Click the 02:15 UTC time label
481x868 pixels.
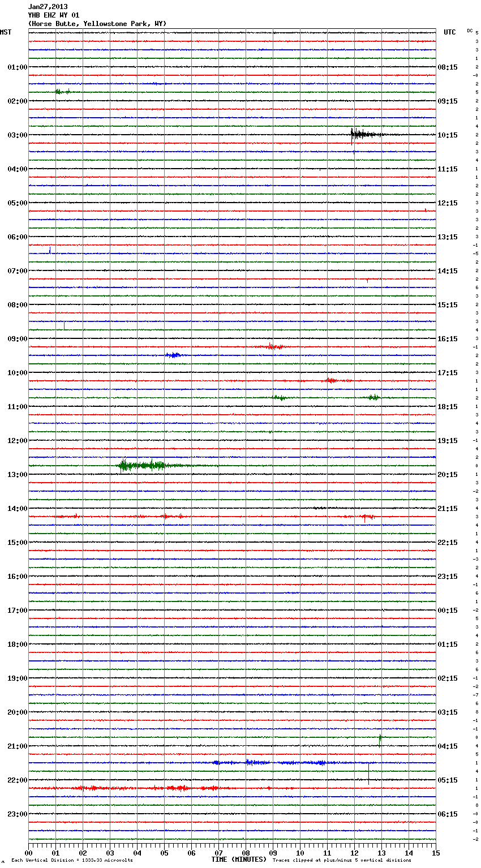448,678
